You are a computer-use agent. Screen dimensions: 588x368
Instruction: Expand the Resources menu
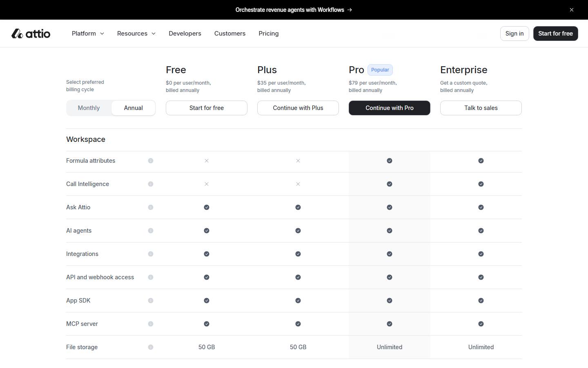(136, 34)
